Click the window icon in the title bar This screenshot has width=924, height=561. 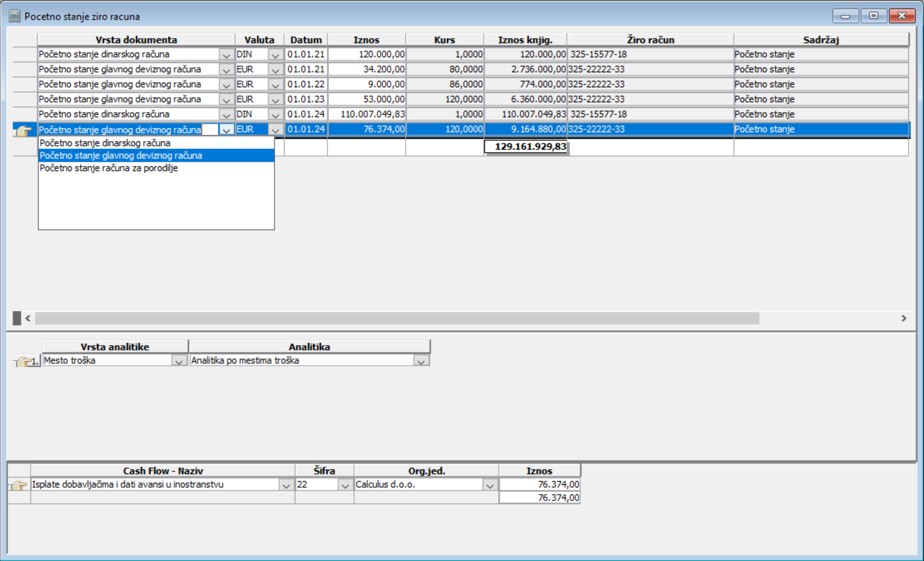click(x=14, y=16)
